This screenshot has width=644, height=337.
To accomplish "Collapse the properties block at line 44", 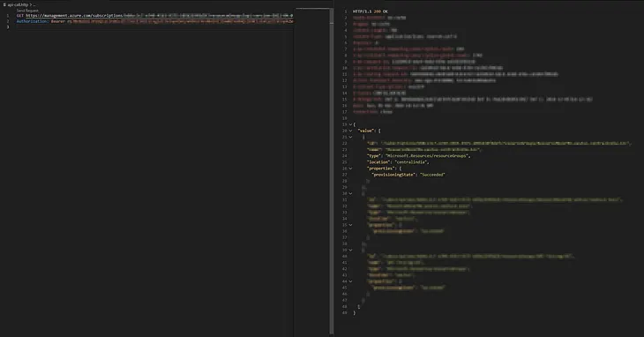I will (350, 281).
